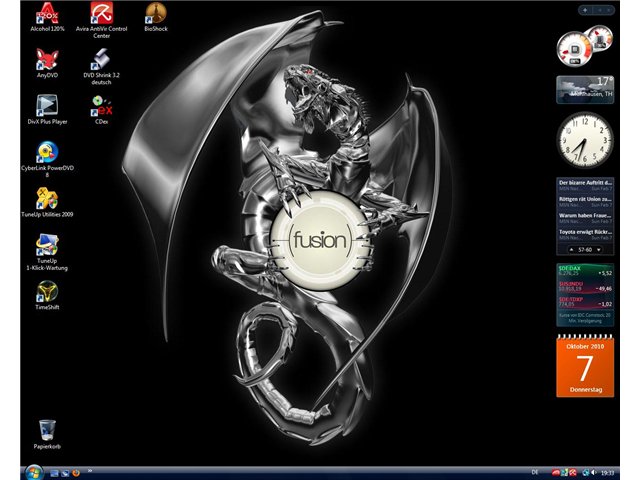Click the Windows Start orb
Viewport: 640px width, 480px height.
click(34, 473)
